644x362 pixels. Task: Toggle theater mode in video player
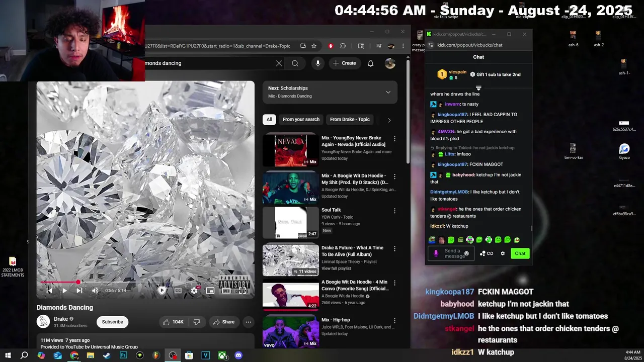click(226, 290)
